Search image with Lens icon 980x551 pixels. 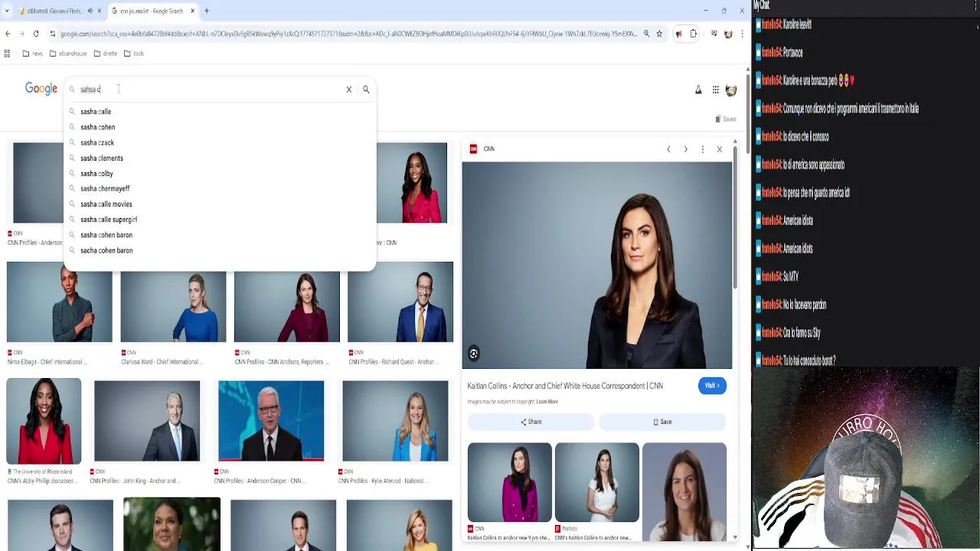pos(474,354)
